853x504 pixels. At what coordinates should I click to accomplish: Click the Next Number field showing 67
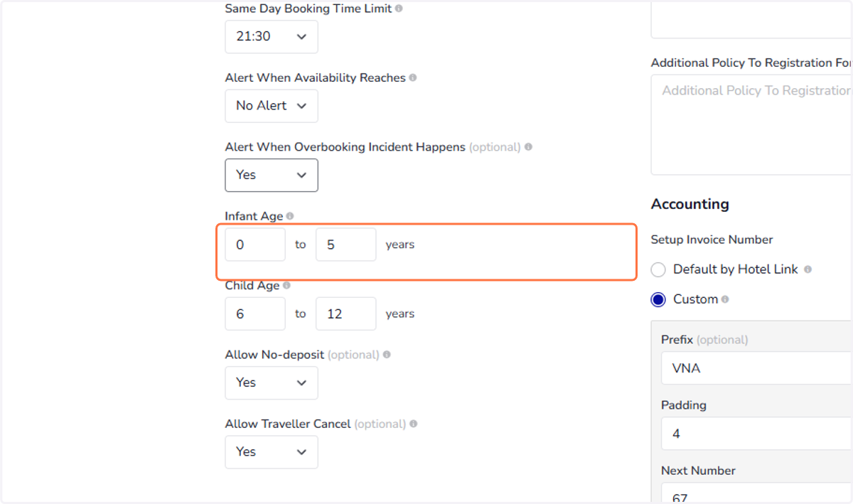(757, 493)
